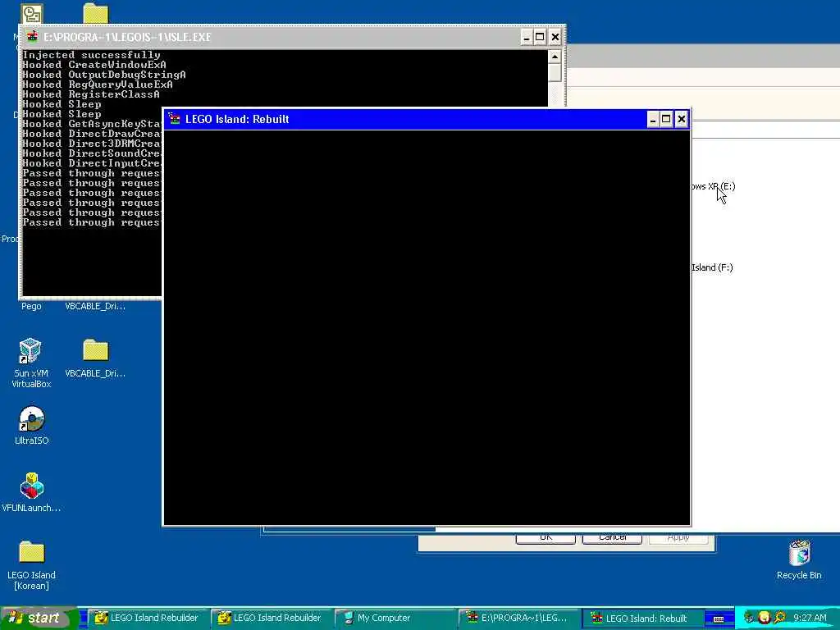This screenshot has width=840, height=630.
Task: Click the taskbar clock showing 9:27 AM
Action: (810, 618)
